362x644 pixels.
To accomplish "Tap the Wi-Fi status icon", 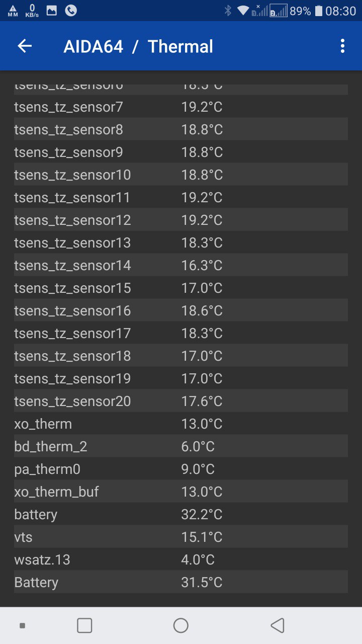I will pos(243,11).
